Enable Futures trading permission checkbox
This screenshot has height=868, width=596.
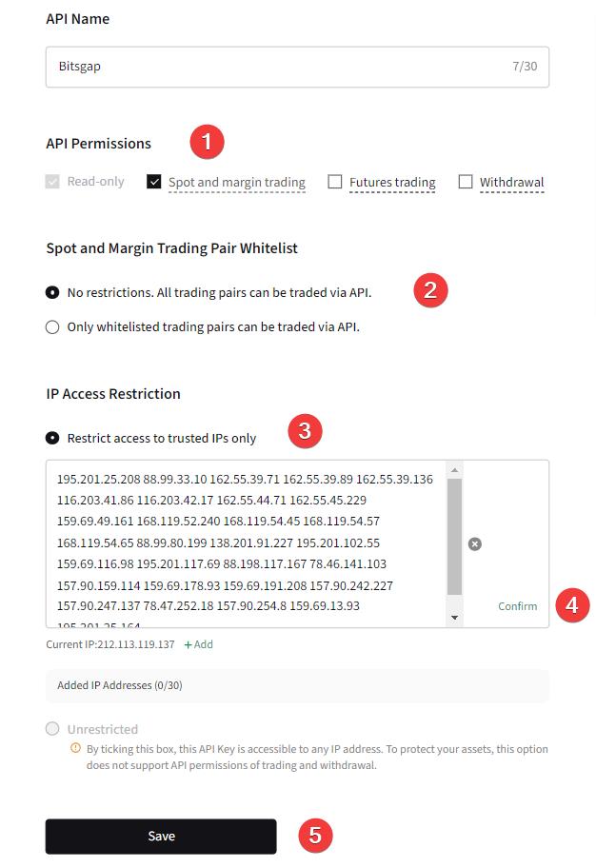click(x=335, y=182)
